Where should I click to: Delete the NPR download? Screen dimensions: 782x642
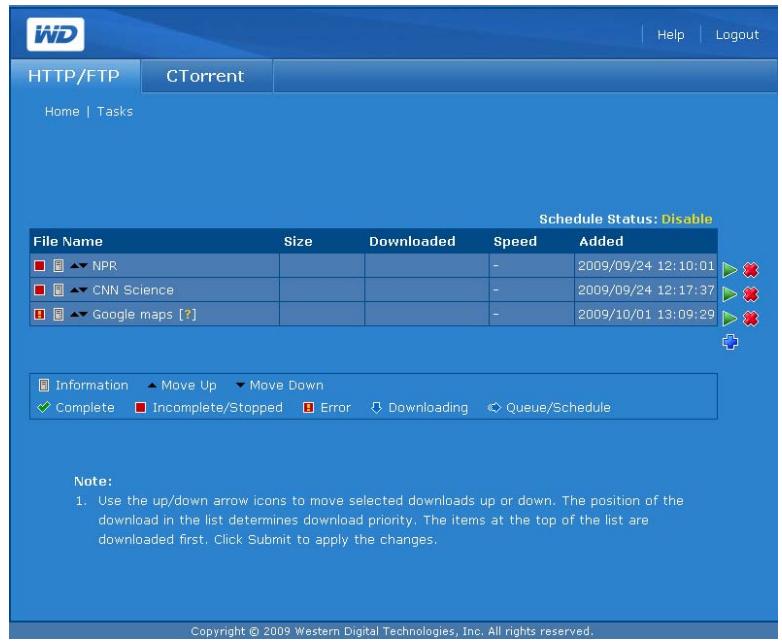pyautogui.click(x=751, y=270)
